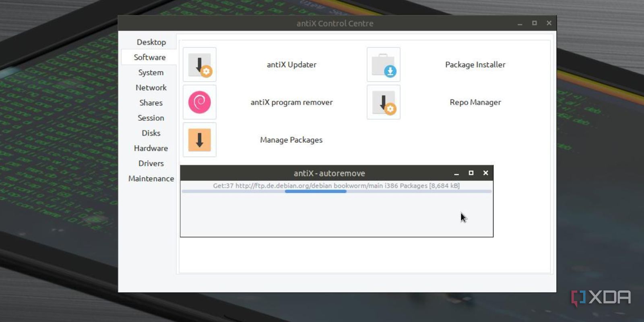Click the Package Installer label
The width and height of the screenshot is (644, 322).
point(475,64)
